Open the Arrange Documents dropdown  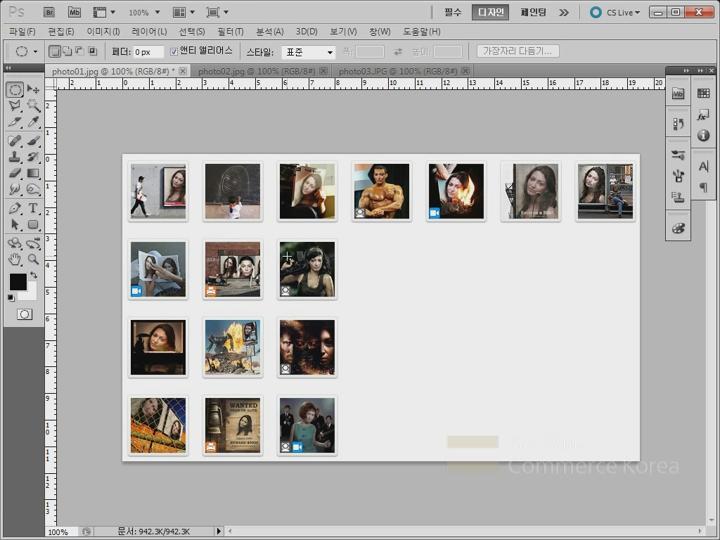[x=183, y=12]
